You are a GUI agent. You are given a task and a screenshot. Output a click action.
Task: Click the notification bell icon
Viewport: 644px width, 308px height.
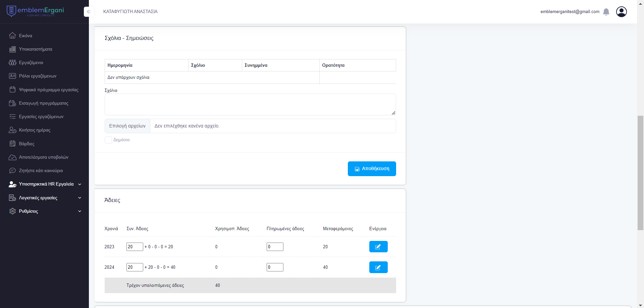[606, 12]
